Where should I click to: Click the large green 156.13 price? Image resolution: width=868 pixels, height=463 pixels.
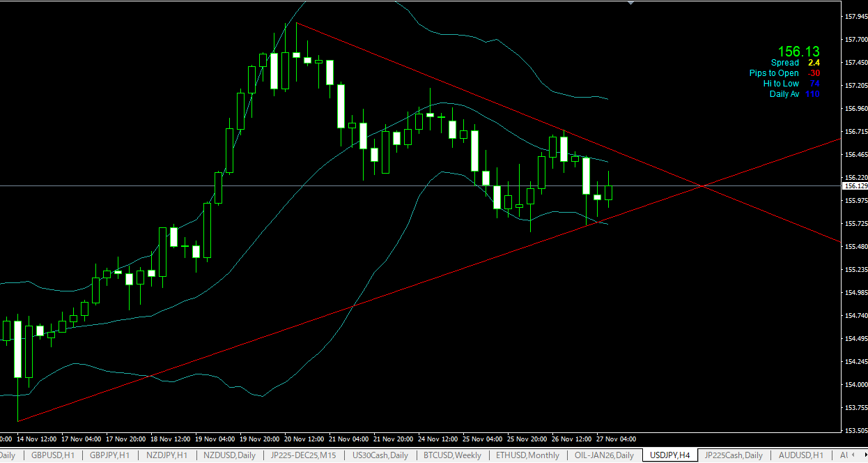[x=798, y=52]
